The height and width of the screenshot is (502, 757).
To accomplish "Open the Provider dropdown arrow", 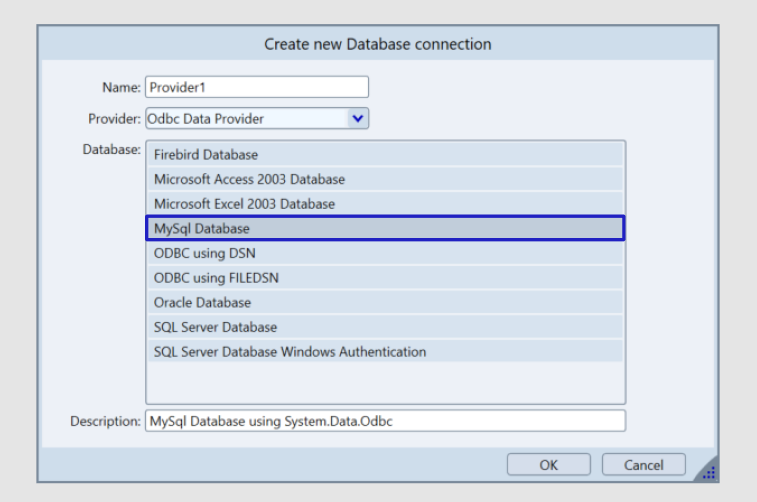I will [x=358, y=119].
